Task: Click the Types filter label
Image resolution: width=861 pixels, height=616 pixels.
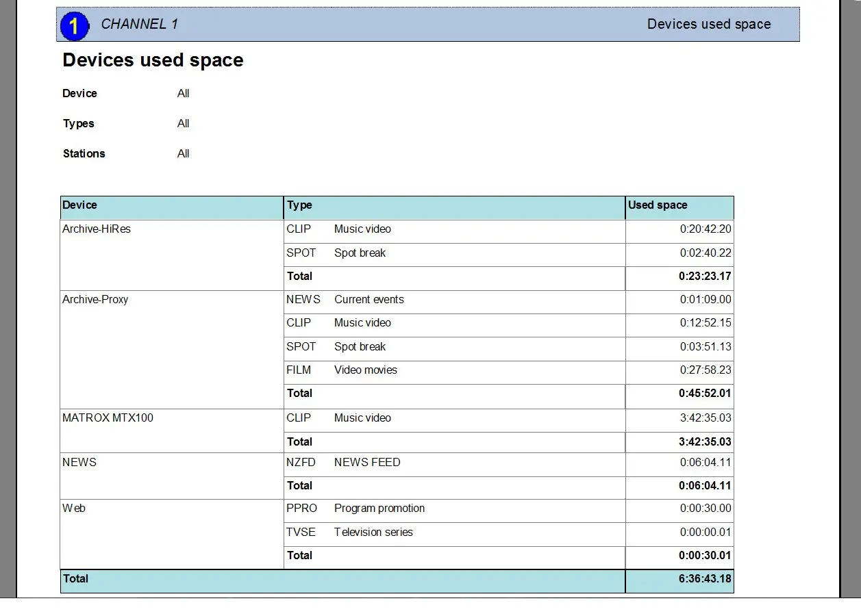Action: tap(79, 124)
